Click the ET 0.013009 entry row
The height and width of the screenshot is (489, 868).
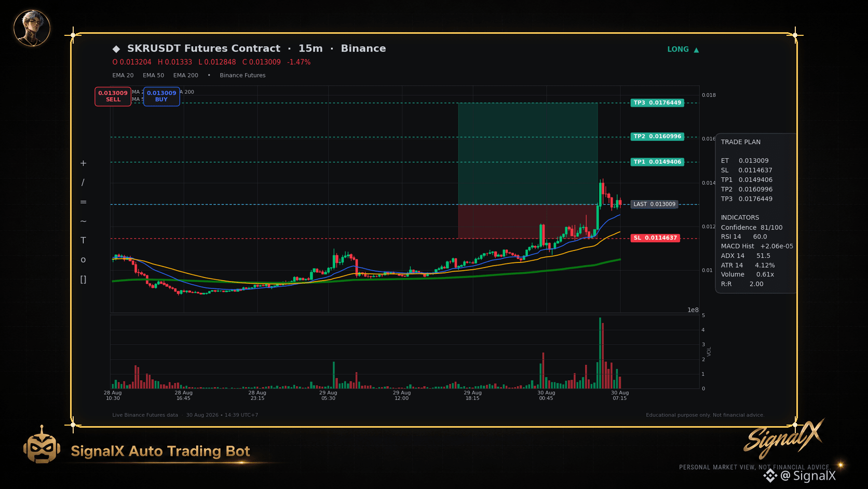744,161
